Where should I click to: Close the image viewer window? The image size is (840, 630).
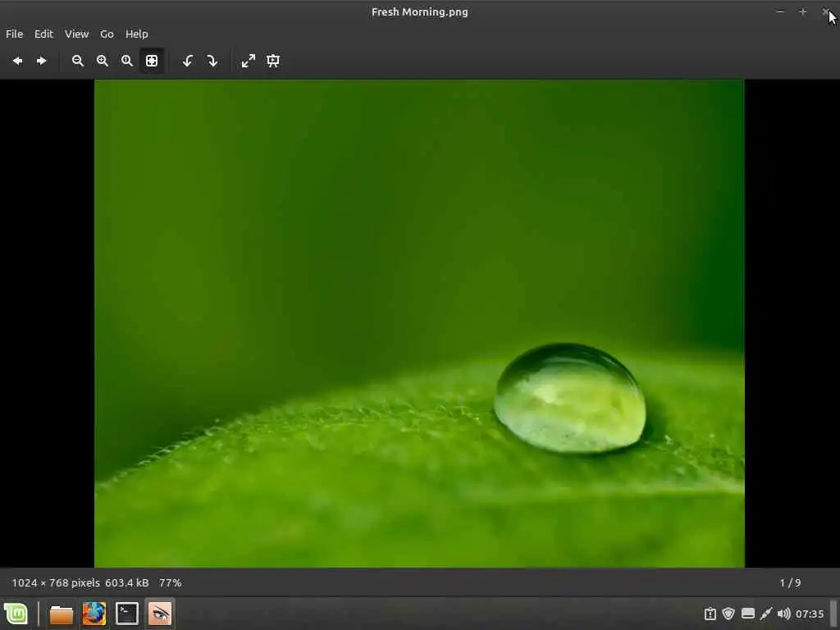825,11
